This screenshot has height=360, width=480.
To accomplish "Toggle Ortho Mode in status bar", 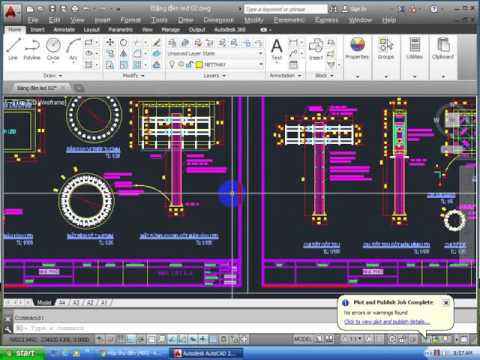I will point(131,339).
